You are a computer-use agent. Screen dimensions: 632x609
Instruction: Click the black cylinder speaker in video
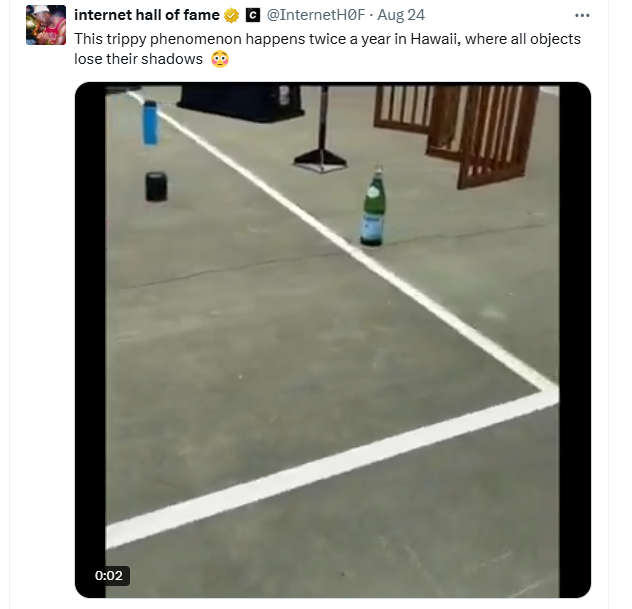click(156, 187)
